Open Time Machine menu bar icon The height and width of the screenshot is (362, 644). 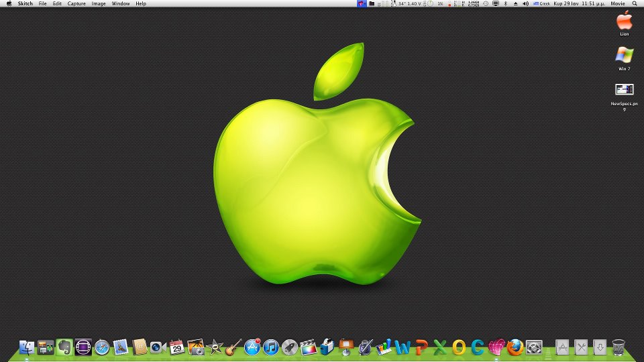[x=486, y=3]
